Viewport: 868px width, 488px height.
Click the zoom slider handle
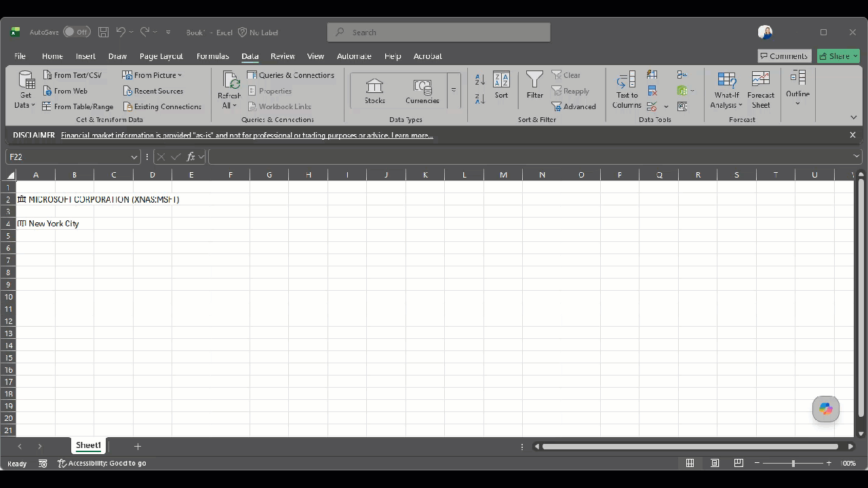click(793, 463)
